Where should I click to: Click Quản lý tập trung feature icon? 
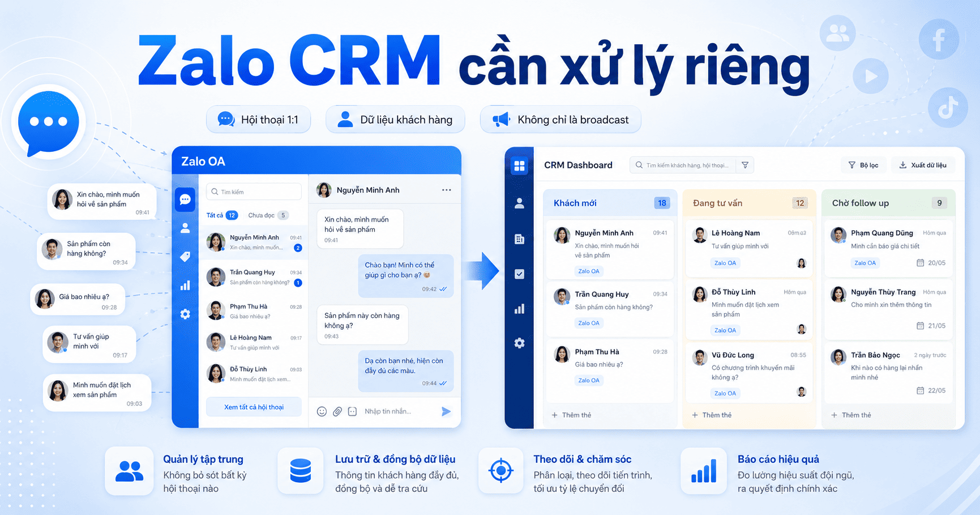[129, 471]
